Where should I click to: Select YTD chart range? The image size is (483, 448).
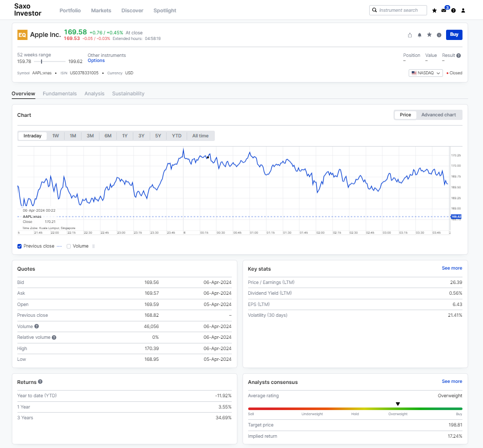[176, 136]
